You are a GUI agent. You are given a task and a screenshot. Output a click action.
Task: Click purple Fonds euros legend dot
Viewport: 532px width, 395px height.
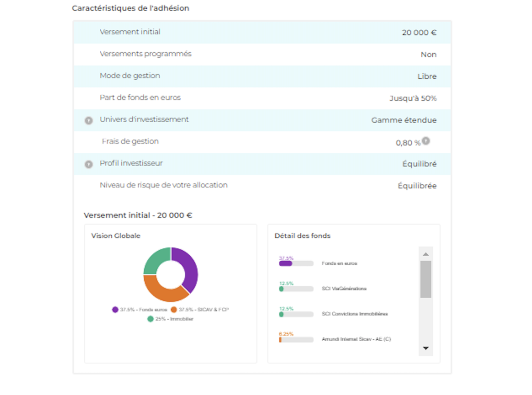[115, 310]
